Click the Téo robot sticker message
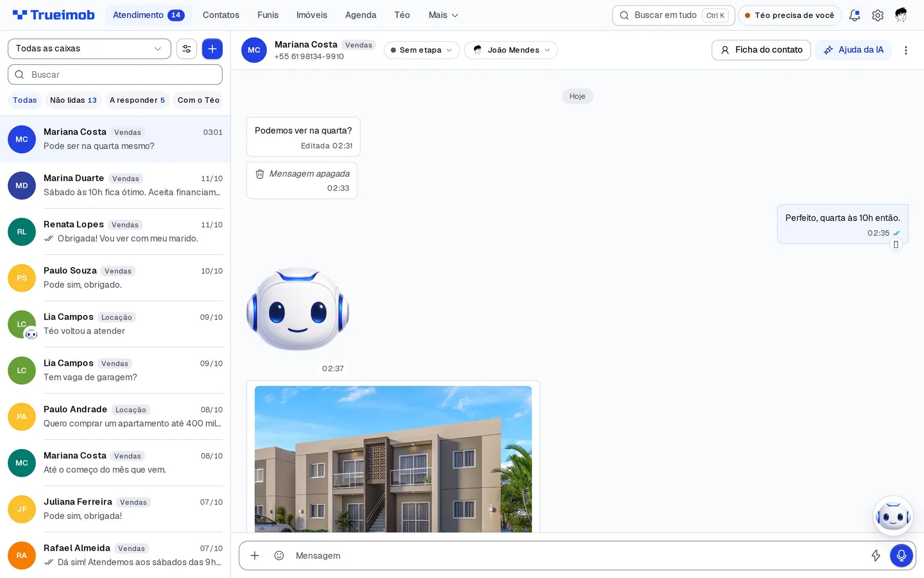 pyautogui.click(x=298, y=309)
